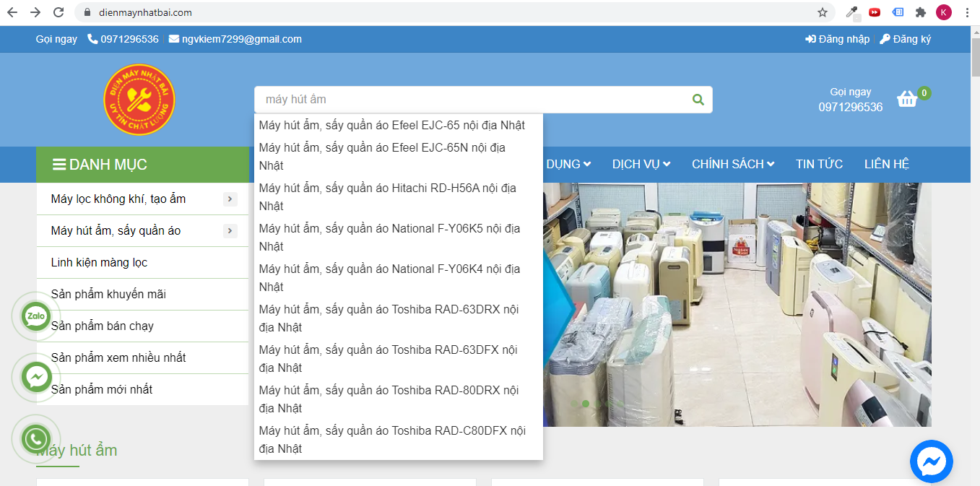Click the Điện Máy Nhật Bãi logo
The height and width of the screenshot is (486, 980).
(139, 100)
